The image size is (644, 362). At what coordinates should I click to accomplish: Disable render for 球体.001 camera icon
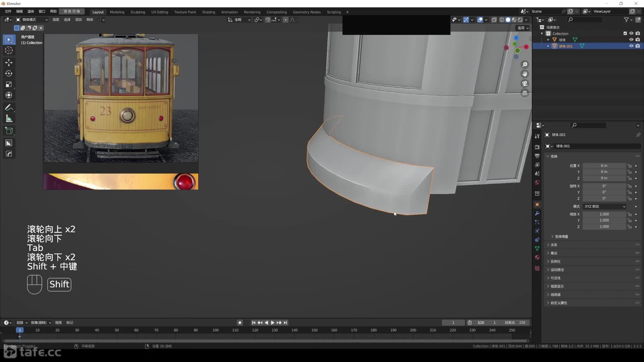(x=638, y=46)
